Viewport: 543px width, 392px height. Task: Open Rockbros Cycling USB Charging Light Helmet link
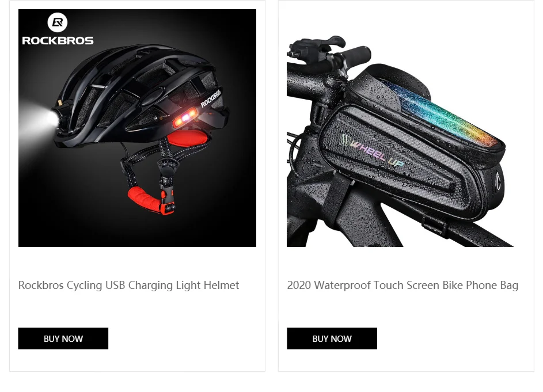128,286
